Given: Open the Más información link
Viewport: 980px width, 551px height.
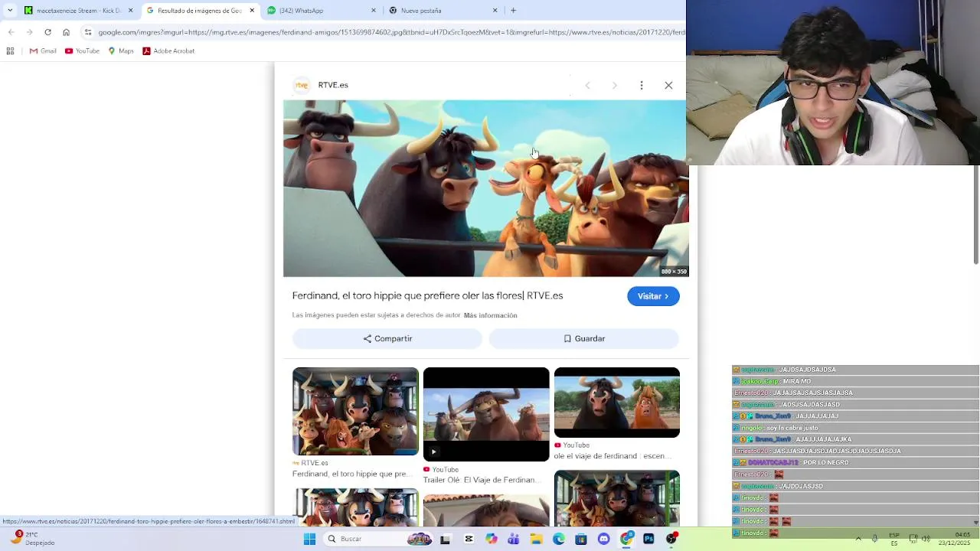Looking at the screenshot, I should (490, 315).
